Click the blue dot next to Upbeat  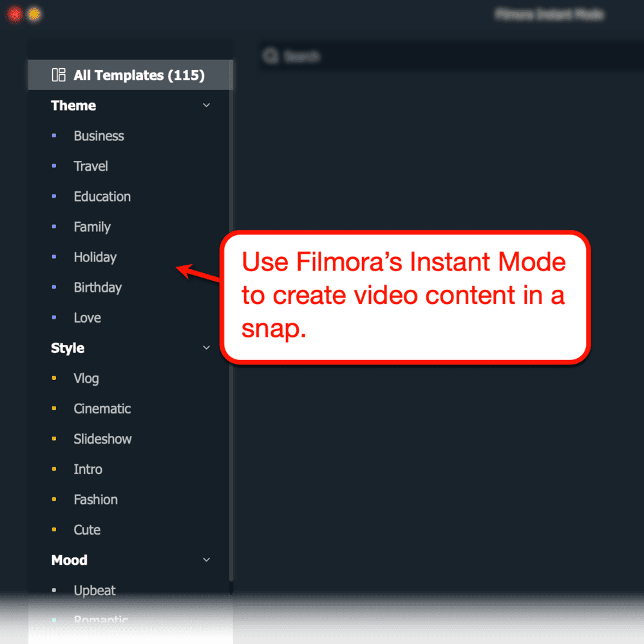click(55, 590)
